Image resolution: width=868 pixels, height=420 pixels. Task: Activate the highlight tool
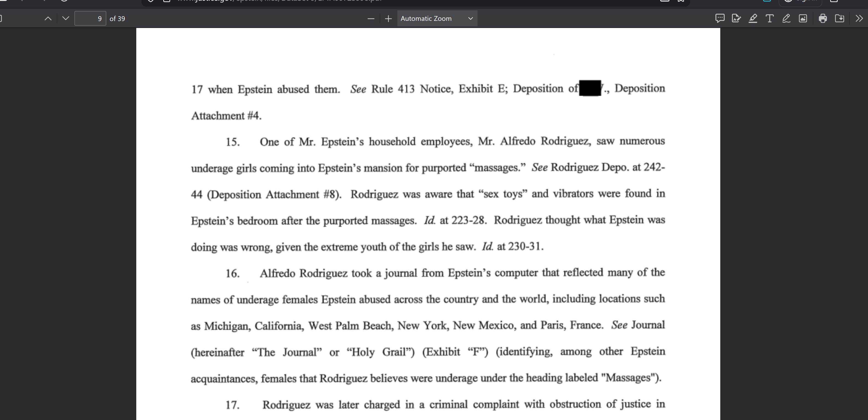753,18
